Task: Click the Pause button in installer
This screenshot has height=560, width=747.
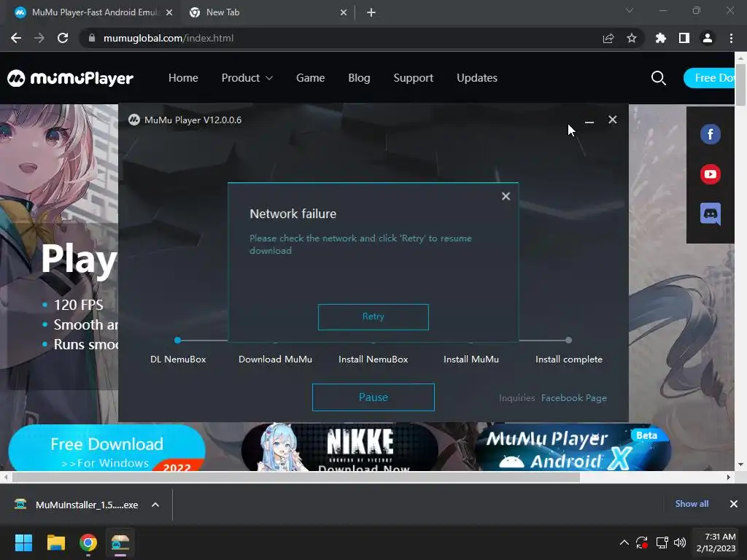Action: click(x=373, y=397)
